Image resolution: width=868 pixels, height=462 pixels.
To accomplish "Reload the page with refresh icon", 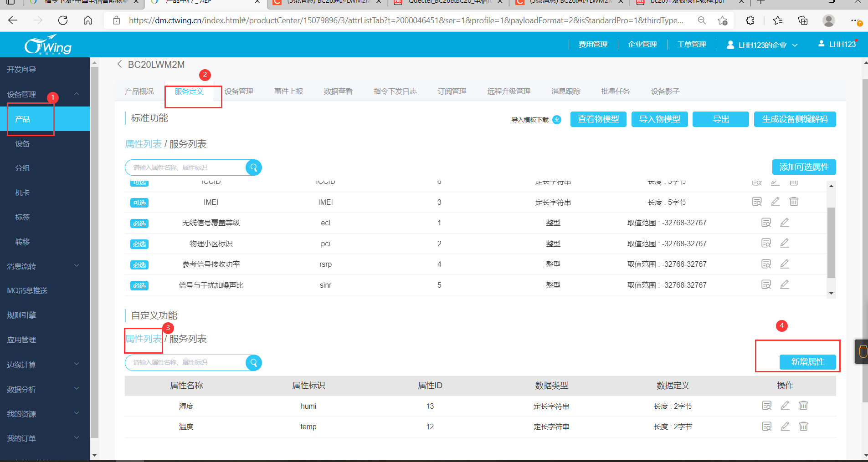I will point(63,20).
